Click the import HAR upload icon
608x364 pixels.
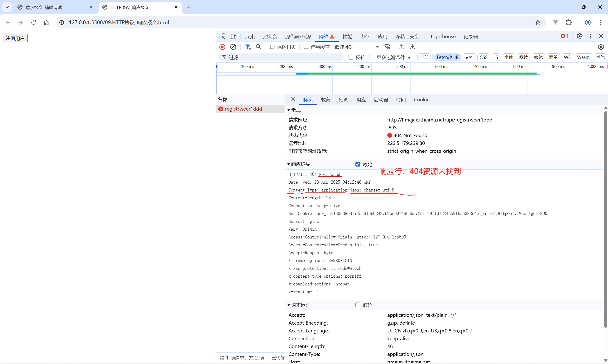(x=401, y=47)
